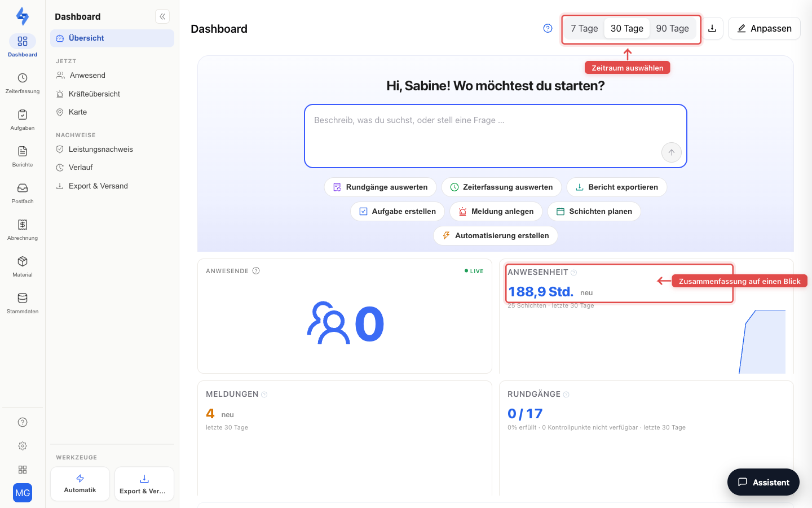Open Aufgaben in the left rail
This screenshot has height=508, width=812.
point(23,119)
